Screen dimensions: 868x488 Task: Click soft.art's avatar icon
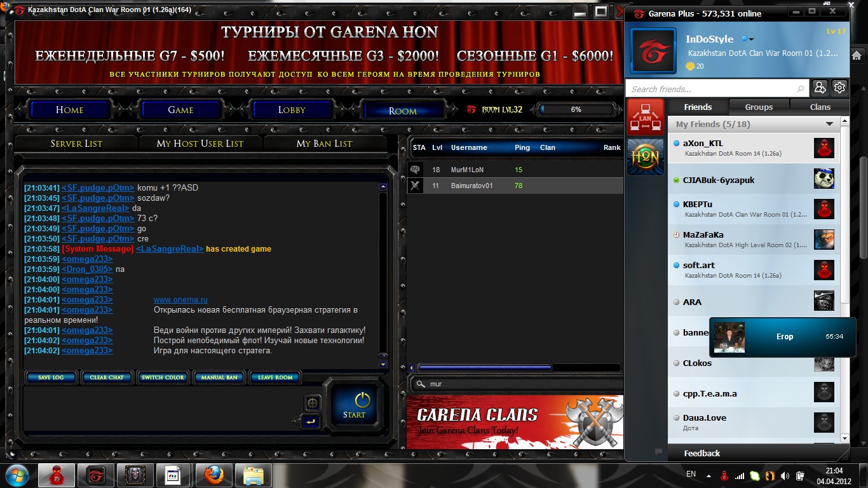coord(824,270)
